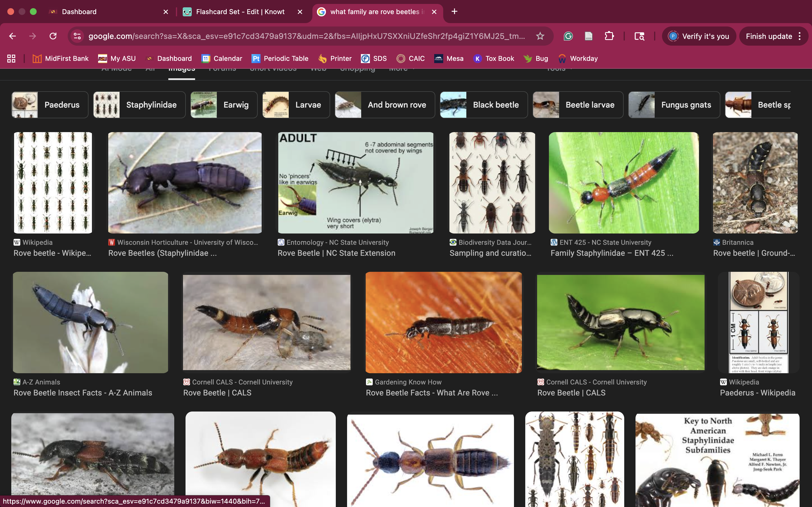This screenshot has width=812, height=507.
Task: Open the Chrome apps grid icon
Action: [x=11, y=59]
